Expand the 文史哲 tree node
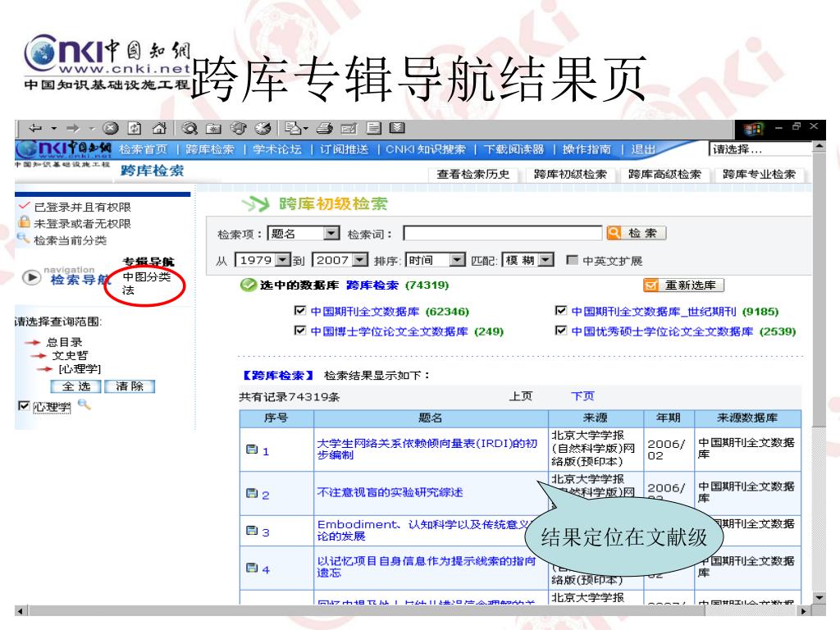 point(70,355)
